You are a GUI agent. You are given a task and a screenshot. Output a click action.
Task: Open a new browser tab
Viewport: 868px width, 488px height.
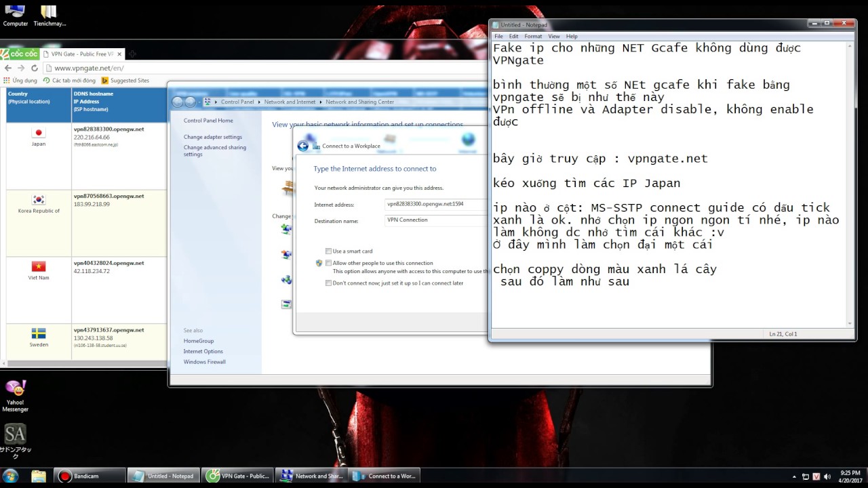click(x=133, y=54)
